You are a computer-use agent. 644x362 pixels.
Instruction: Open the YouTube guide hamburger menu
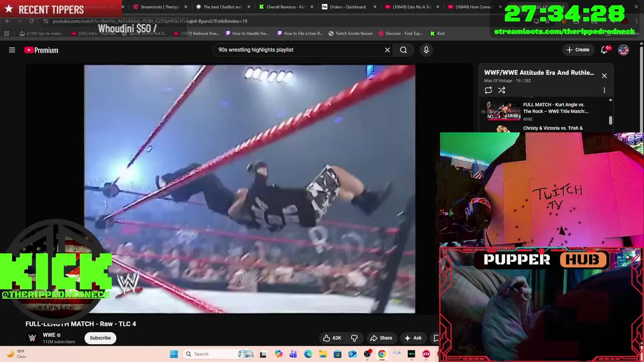12,50
